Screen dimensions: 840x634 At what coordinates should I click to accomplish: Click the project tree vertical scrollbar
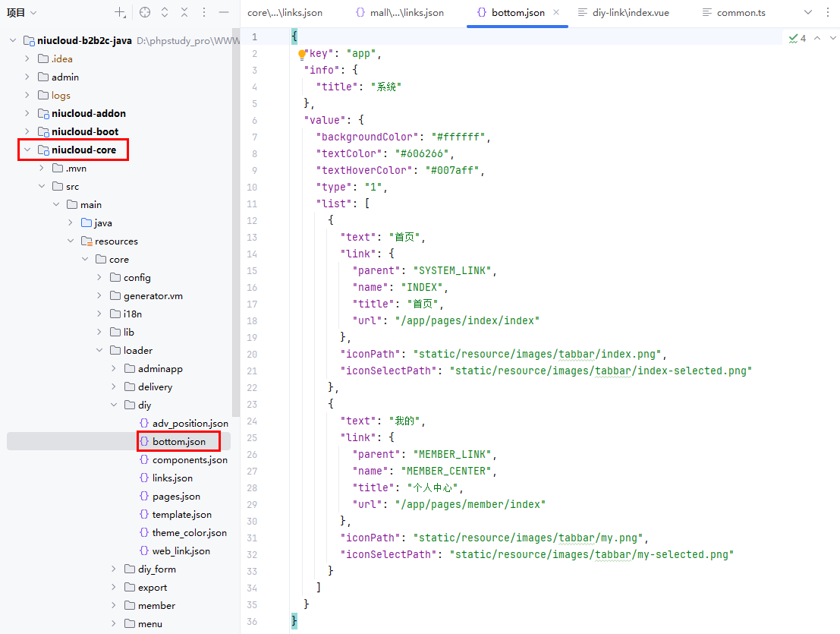(235, 228)
